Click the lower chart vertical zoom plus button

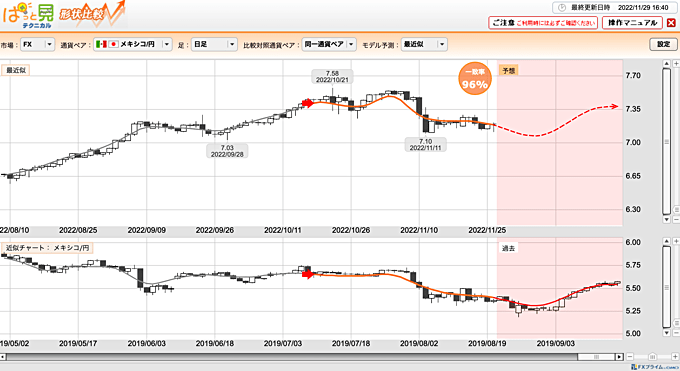676,241
